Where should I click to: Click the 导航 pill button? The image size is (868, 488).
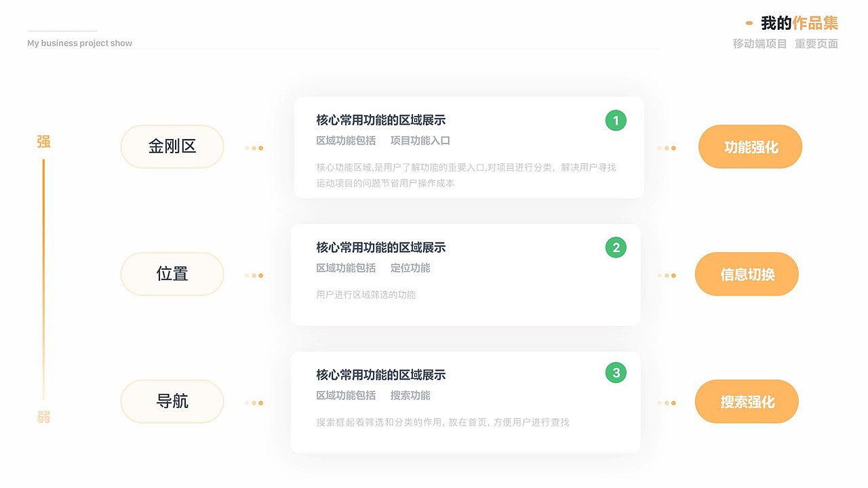click(172, 401)
